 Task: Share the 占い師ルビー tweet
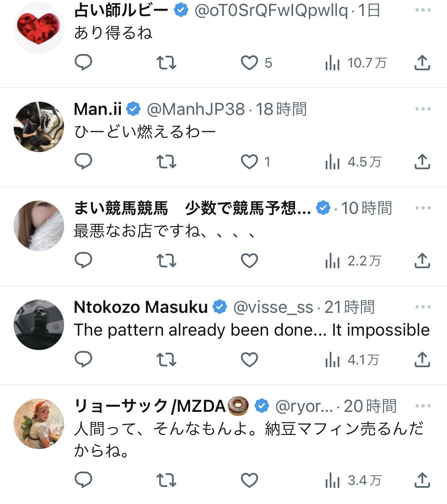pos(422,63)
